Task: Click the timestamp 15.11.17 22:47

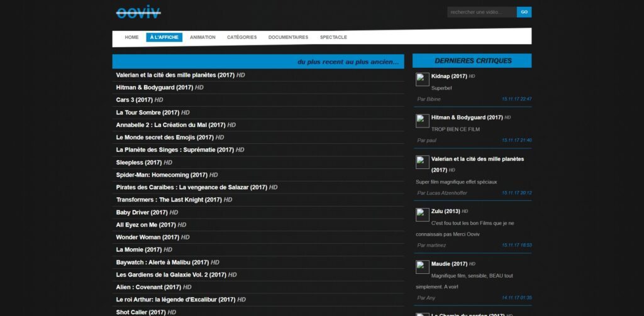Action: tap(517, 99)
